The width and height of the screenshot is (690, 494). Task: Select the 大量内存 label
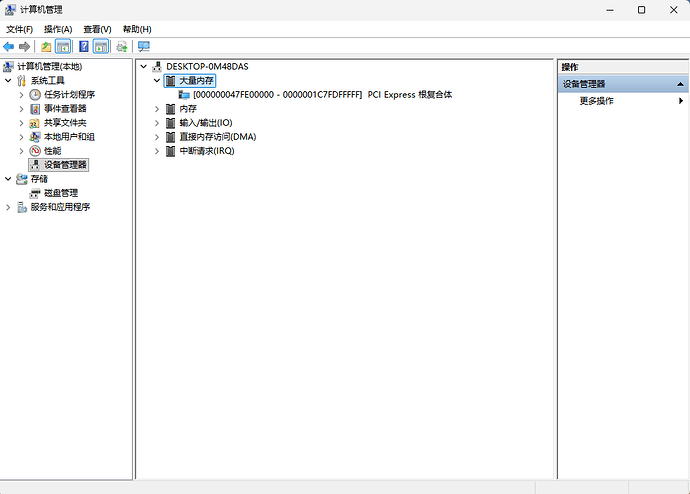196,81
